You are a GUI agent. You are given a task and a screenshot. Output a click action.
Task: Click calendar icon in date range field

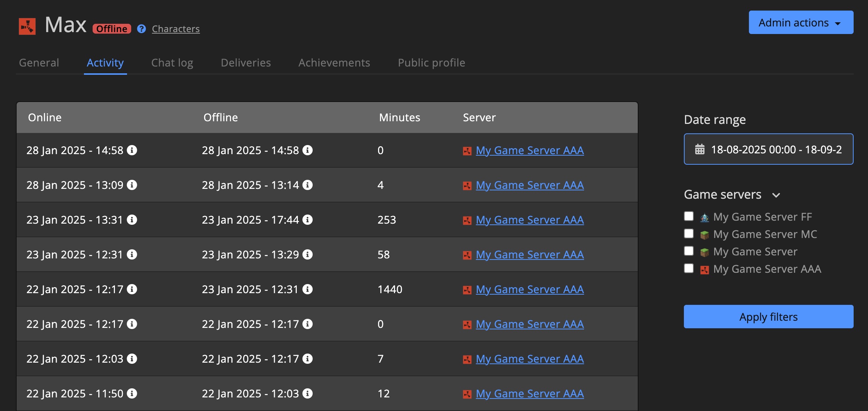coord(700,149)
